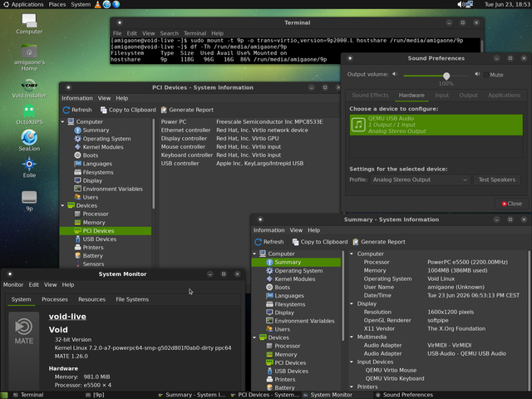The height and width of the screenshot is (399, 532).
Task: Open the 9p drive desktop icon
Action: (x=29, y=201)
